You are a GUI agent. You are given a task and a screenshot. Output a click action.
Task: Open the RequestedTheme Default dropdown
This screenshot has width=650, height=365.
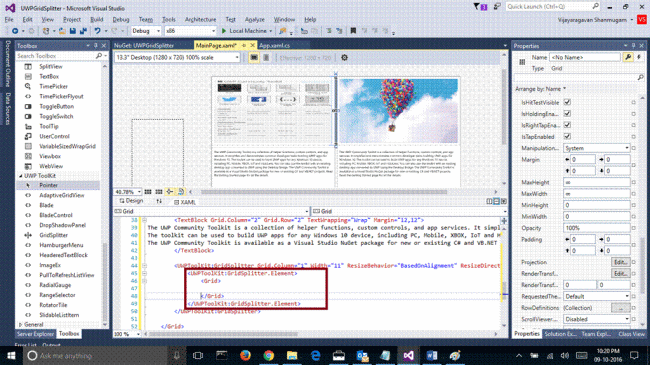(597, 297)
